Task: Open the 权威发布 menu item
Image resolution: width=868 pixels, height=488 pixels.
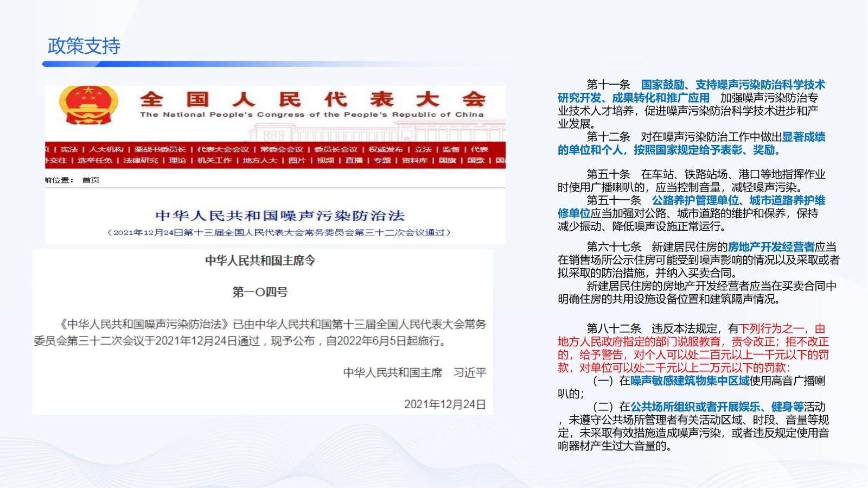Action: tap(386, 149)
